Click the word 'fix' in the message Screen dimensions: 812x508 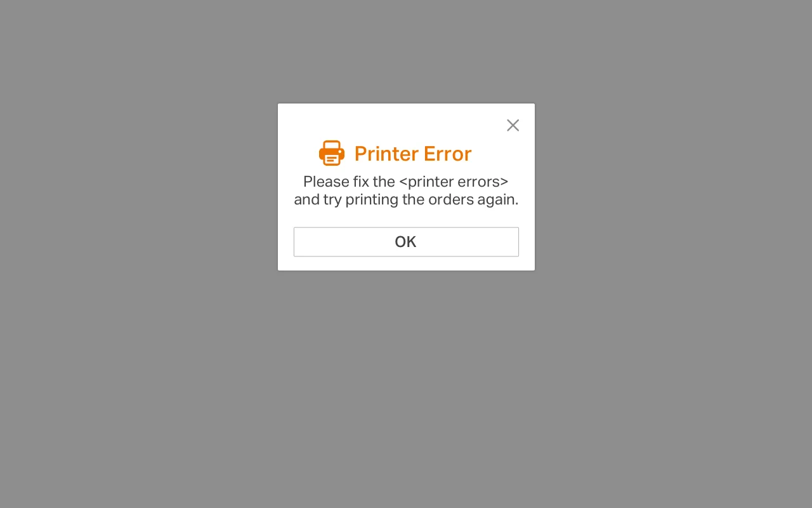[361, 182]
